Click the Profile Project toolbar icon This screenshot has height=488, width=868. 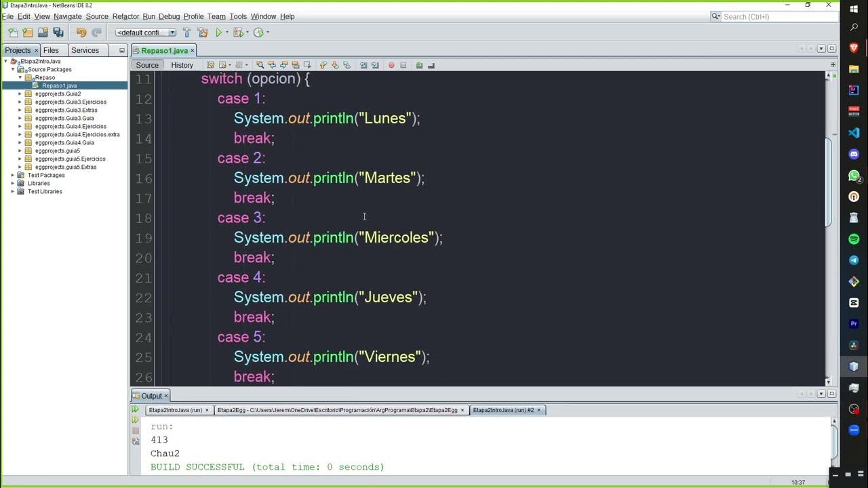258,33
